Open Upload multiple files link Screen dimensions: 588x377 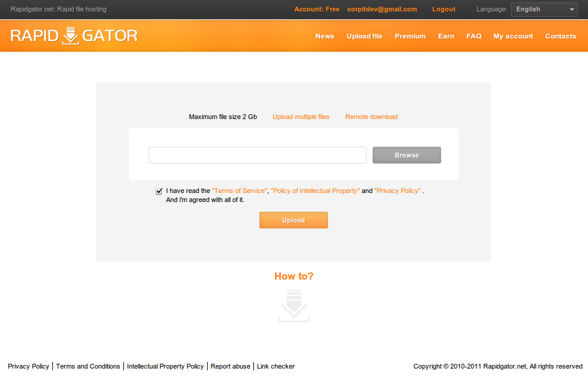[x=301, y=117]
